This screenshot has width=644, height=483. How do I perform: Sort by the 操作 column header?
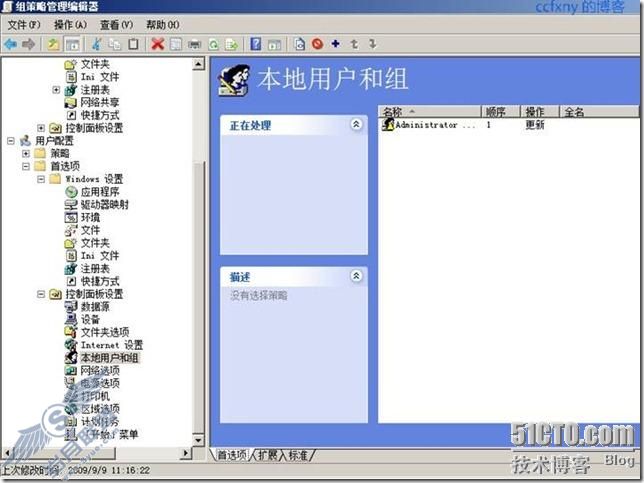point(540,112)
